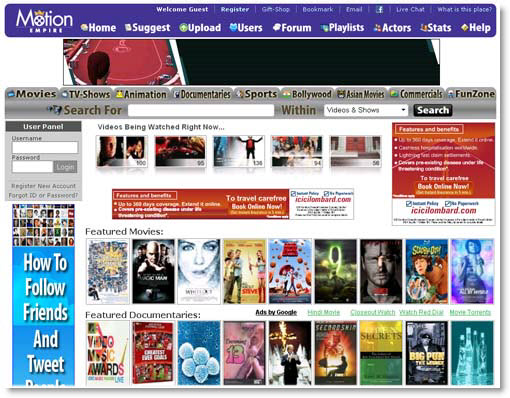Click the Login button in User Panel
Image resolution: width=510 pixels, height=398 pixels.
(x=65, y=167)
